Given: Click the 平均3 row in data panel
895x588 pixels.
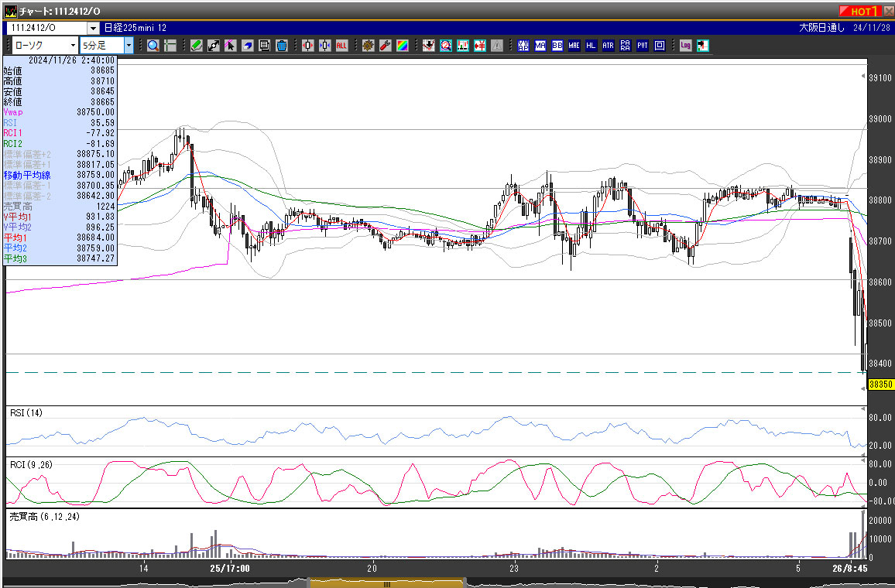Looking at the screenshot, I should point(60,259).
